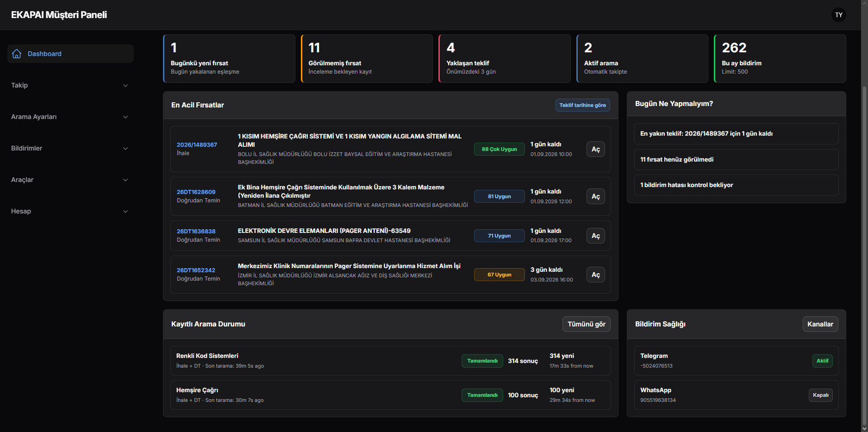This screenshot has height=432, width=868.
Task: Open the 26DT1652342 record link
Action: [x=196, y=270]
